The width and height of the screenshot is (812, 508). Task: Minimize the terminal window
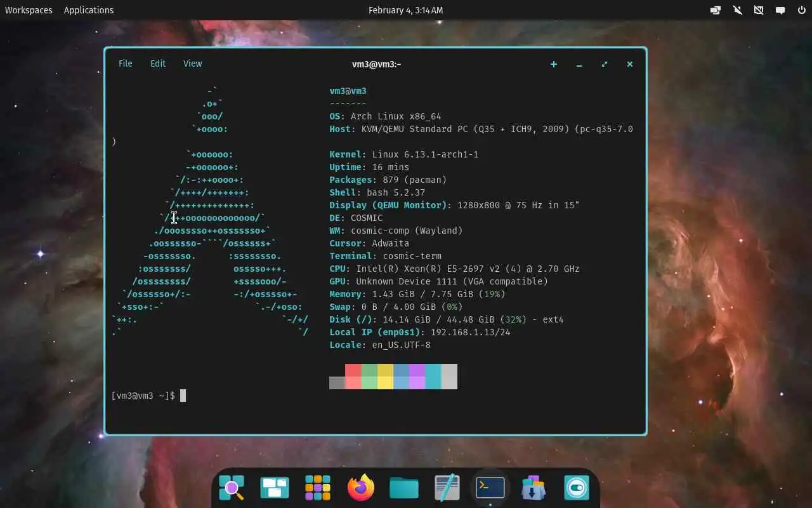point(579,64)
